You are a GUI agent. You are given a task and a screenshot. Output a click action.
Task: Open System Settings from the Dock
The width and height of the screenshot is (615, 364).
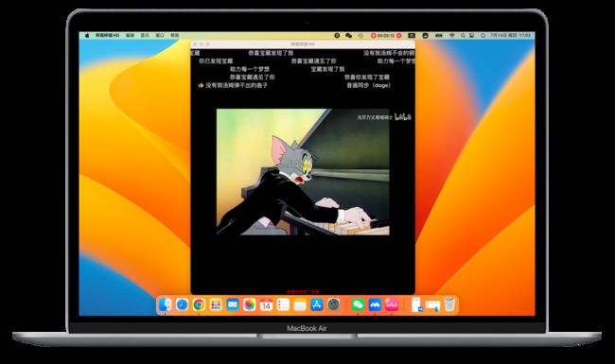click(x=334, y=304)
